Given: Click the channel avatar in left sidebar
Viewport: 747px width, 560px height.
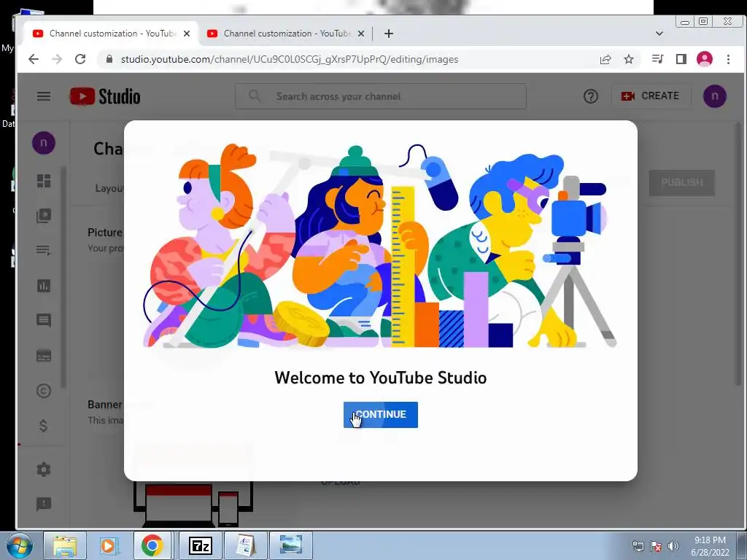Looking at the screenshot, I should [x=43, y=143].
